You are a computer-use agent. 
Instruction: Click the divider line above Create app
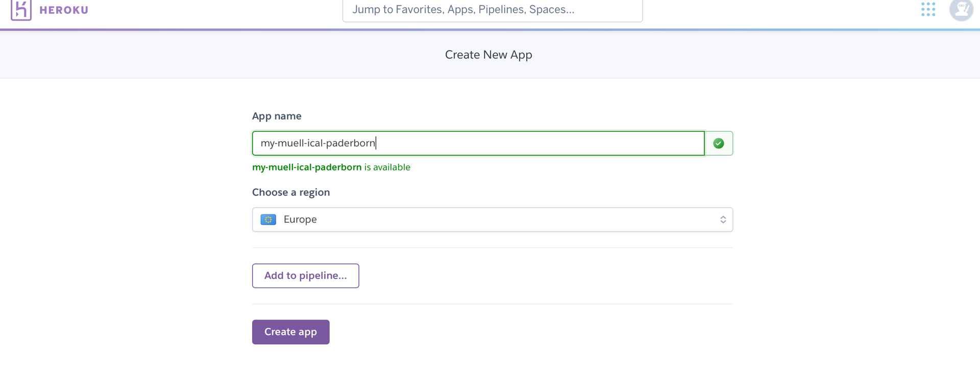(x=492, y=304)
